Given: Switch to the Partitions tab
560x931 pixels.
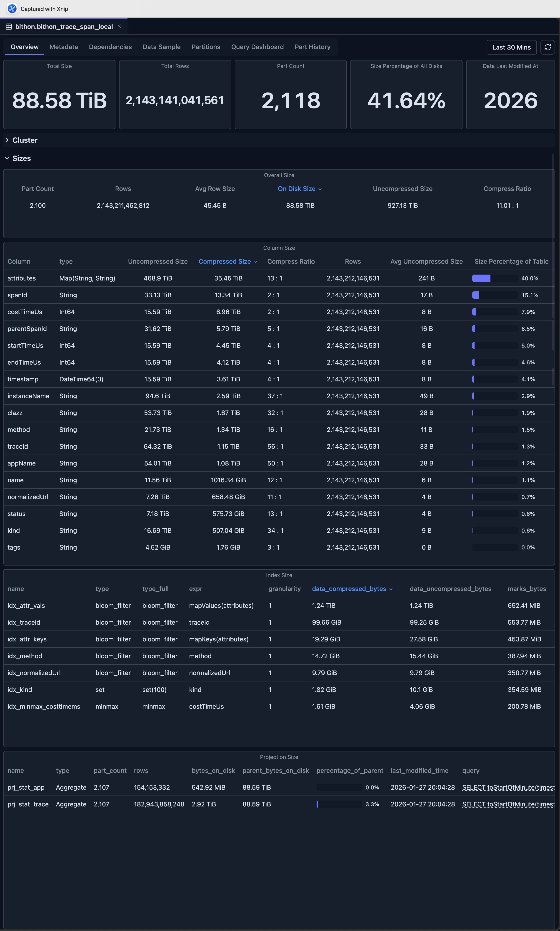Looking at the screenshot, I should pyautogui.click(x=206, y=47).
